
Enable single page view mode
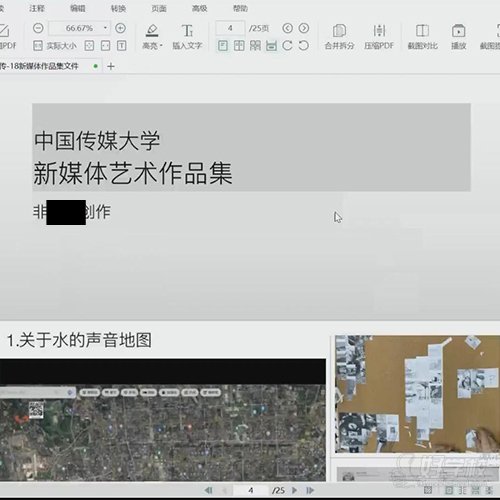[x=223, y=45]
